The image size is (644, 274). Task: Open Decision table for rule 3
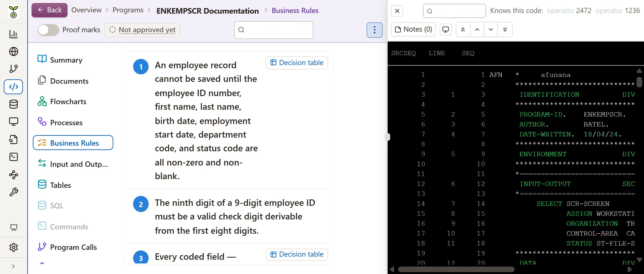(297, 254)
